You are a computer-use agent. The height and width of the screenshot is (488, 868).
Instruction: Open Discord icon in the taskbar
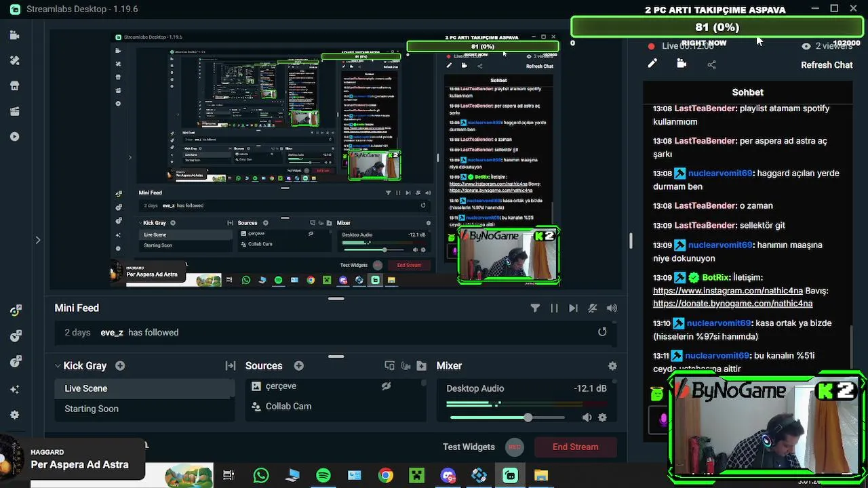point(448,475)
